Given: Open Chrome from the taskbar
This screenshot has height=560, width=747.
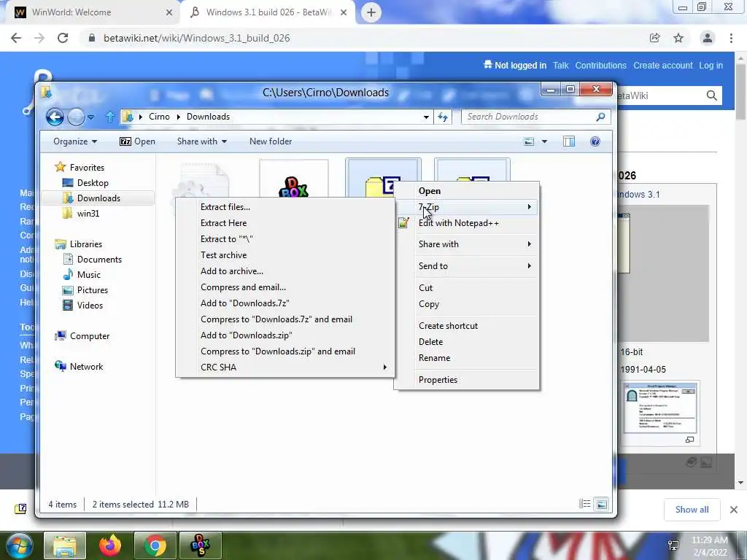Looking at the screenshot, I should point(155,545).
